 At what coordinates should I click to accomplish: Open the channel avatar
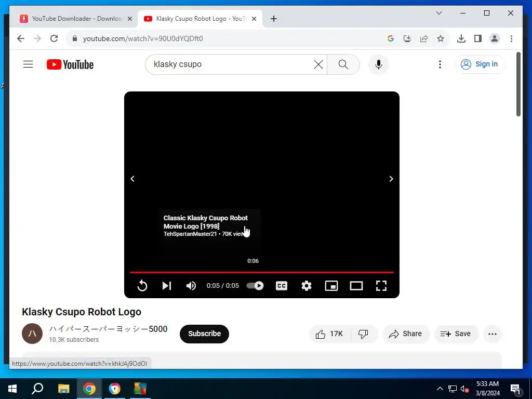[32, 334]
